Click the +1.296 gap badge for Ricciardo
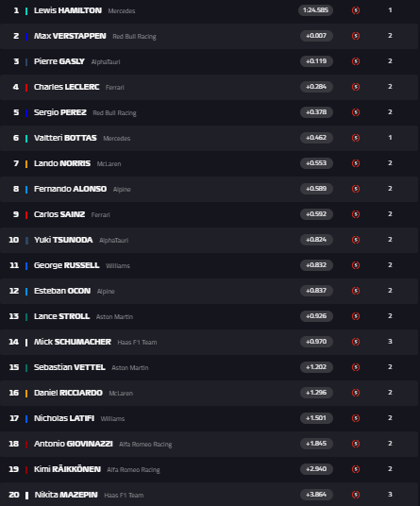Image resolution: width=420 pixels, height=506 pixels. [316, 393]
